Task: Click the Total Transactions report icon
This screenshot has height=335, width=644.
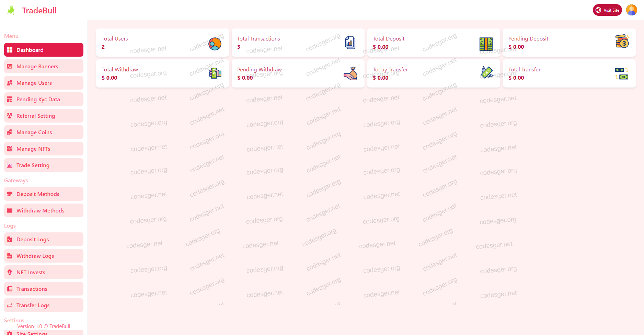Action: pyautogui.click(x=350, y=43)
